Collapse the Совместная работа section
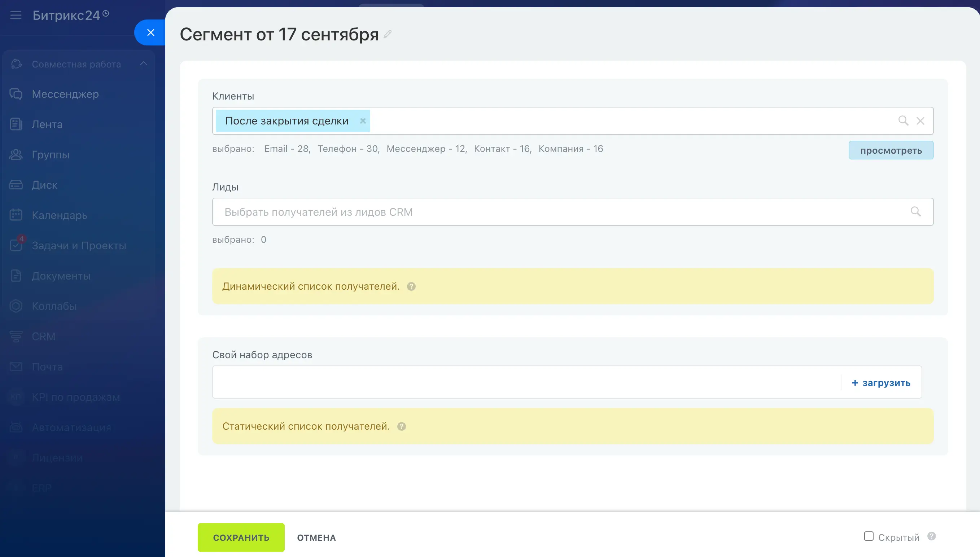This screenshot has height=557, width=980. coord(144,64)
